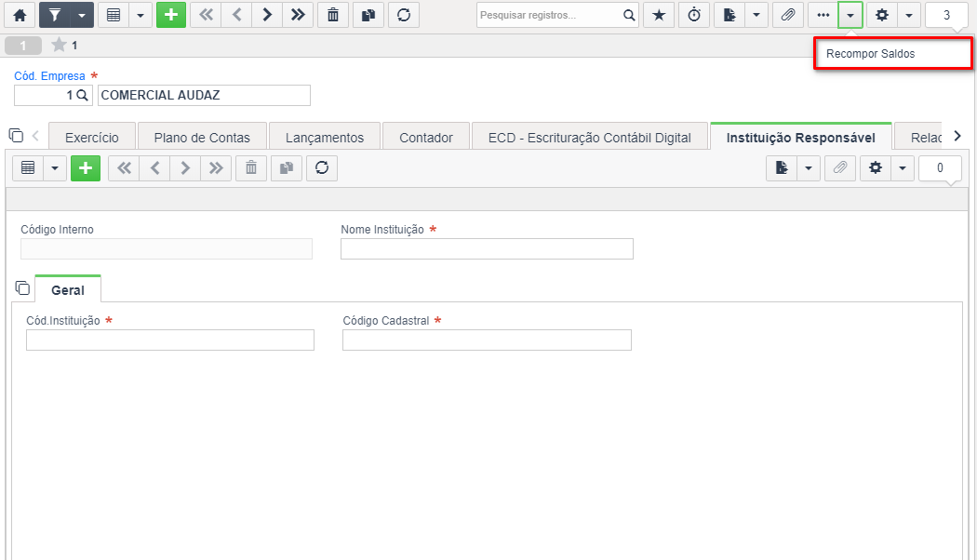Switch to the Plano de Contas tab
This screenshot has height=560, width=977.
point(202,137)
